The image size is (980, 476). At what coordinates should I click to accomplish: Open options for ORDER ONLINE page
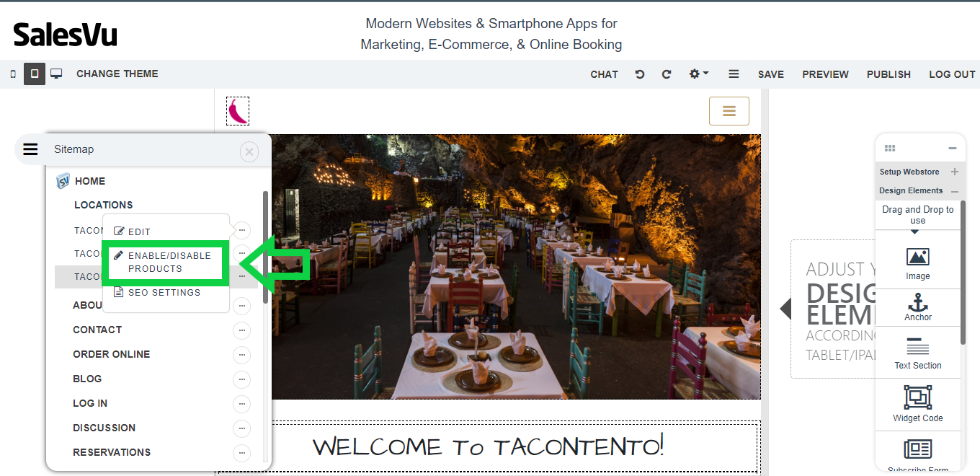241,355
